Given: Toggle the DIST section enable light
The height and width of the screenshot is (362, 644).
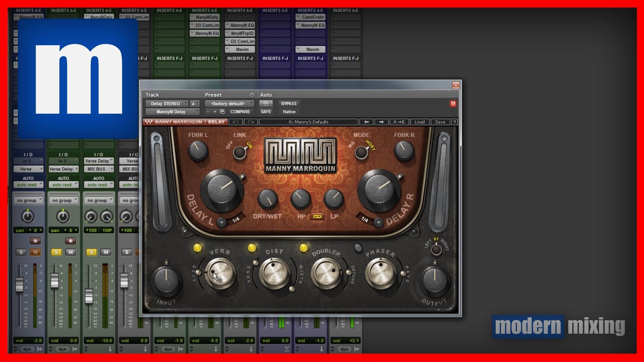Looking at the screenshot, I should tap(252, 248).
